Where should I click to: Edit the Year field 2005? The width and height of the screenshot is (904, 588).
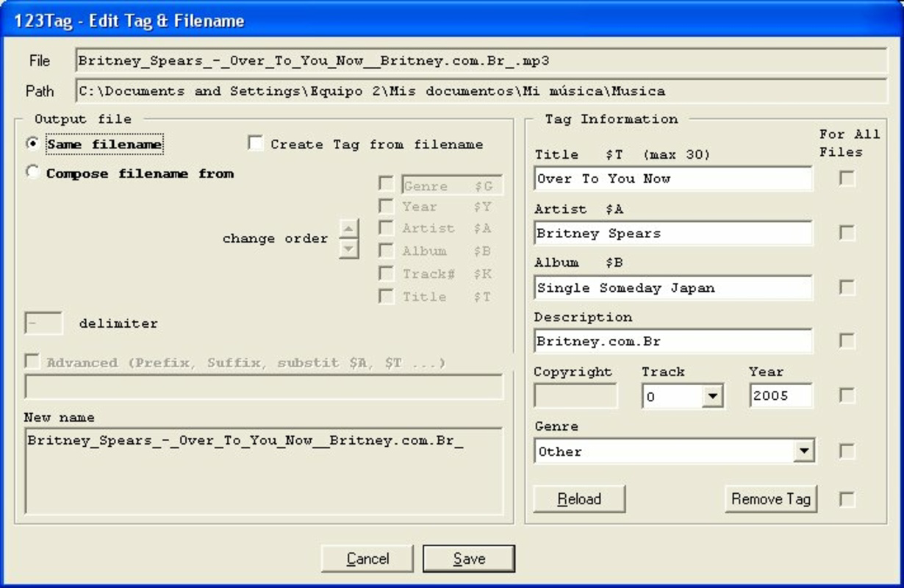tap(781, 395)
